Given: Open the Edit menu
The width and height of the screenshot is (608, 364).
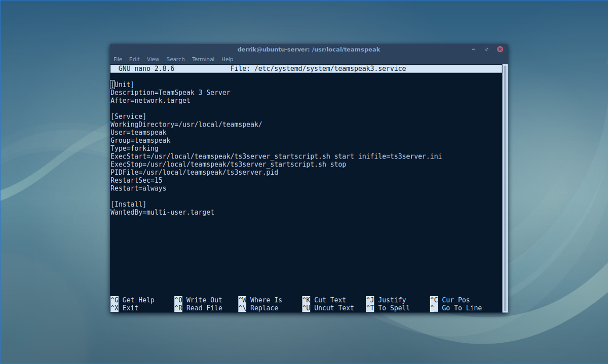Looking at the screenshot, I should point(134,59).
